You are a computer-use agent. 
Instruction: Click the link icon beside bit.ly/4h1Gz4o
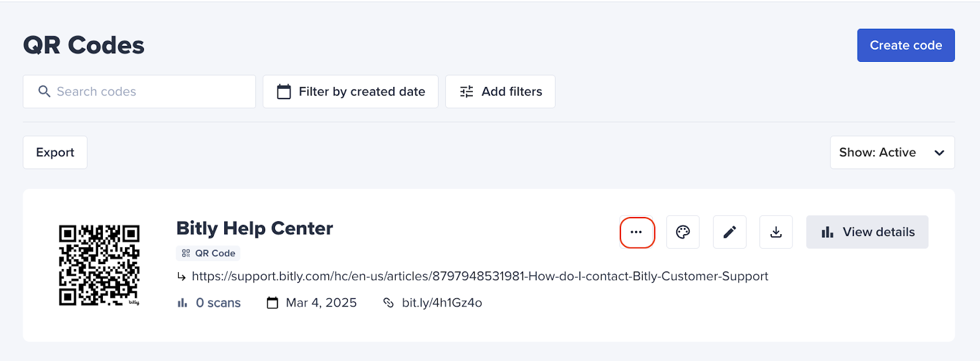click(x=388, y=303)
